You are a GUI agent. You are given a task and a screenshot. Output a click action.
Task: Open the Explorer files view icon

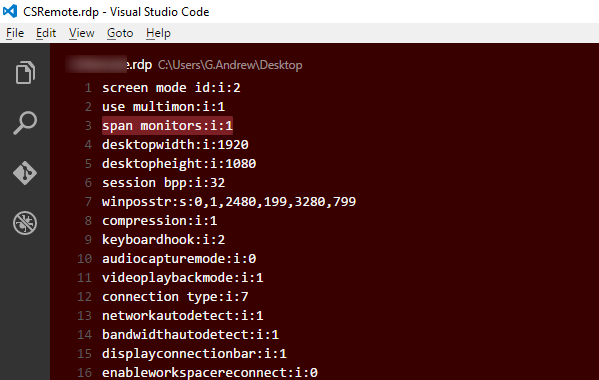tap(25, 73)
